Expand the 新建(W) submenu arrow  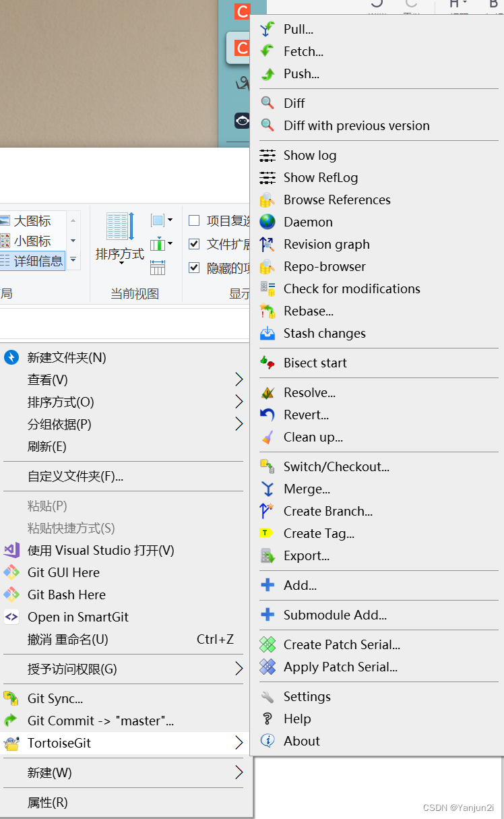click(x=239, y=772)
